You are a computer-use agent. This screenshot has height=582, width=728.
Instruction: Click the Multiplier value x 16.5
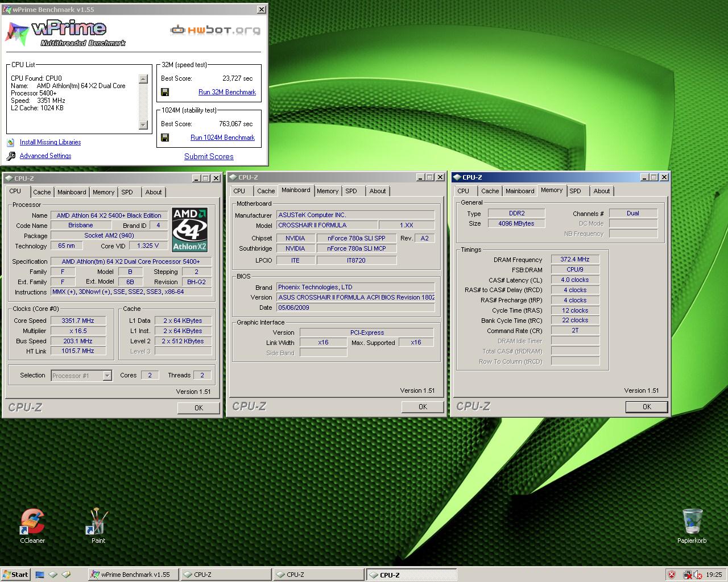[78, 331]
